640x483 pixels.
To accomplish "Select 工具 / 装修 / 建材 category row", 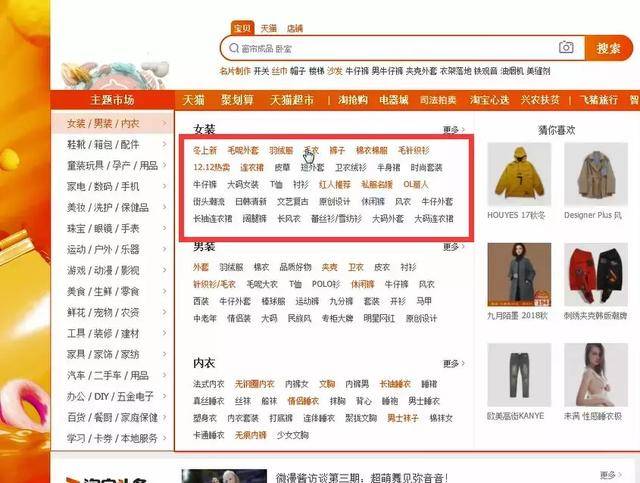I will (113, 334).
